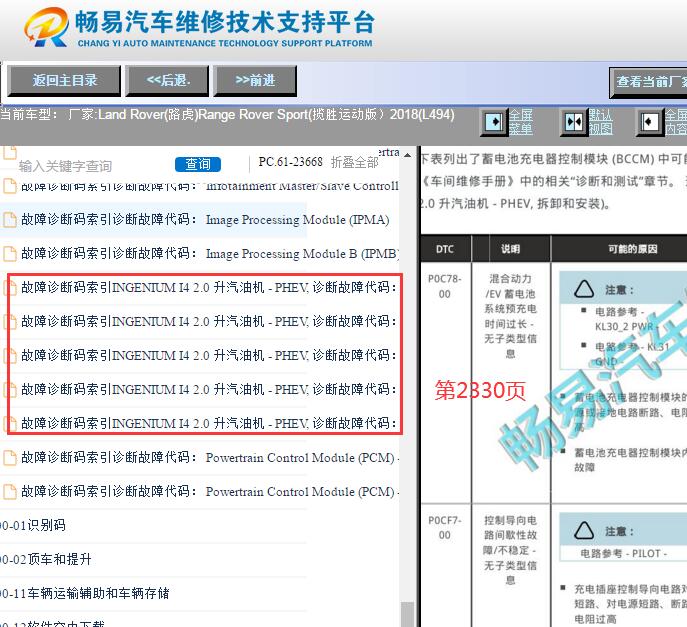Open the fourth INGENIUM I4 2.0 PHEV entry
Image resolution: width=687 pixels, height=627 pixels.
209,389
